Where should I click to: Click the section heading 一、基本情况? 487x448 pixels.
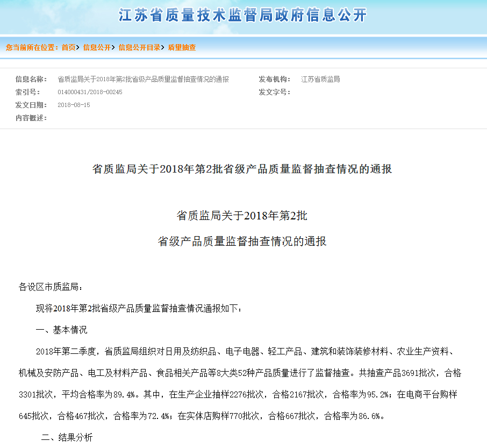click(x=61, y=330)
